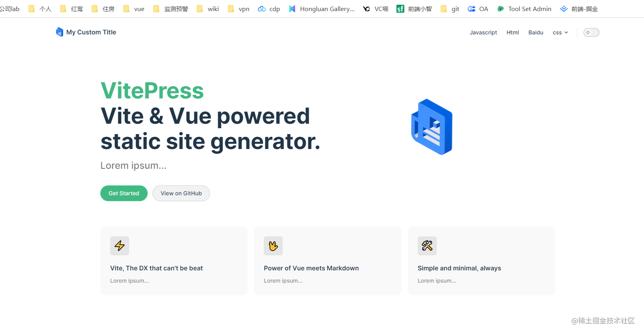Open the Hongluan Gallery bookmark
Image resolution: width=644 pixels, height=334 pixels.
[321, 9]
